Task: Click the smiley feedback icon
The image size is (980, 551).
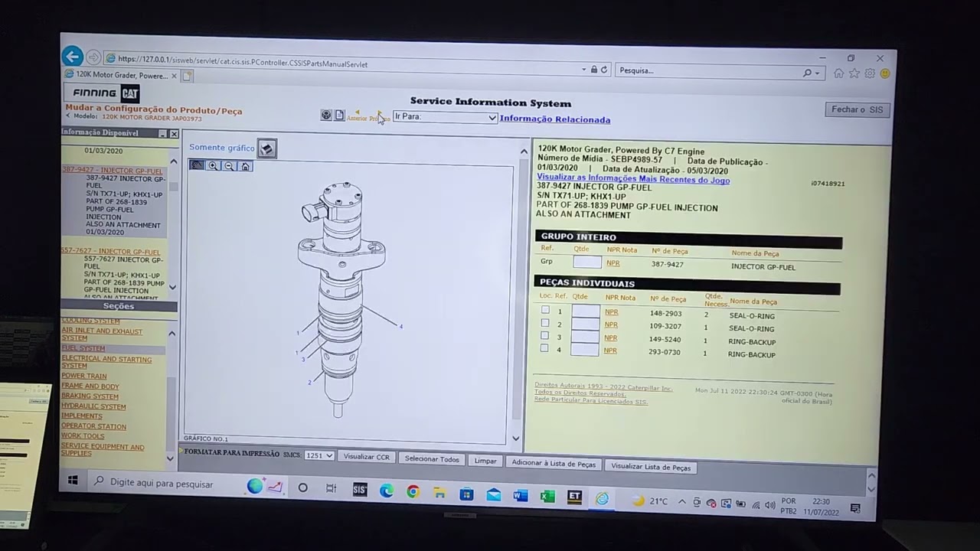Action: point(885,74)
